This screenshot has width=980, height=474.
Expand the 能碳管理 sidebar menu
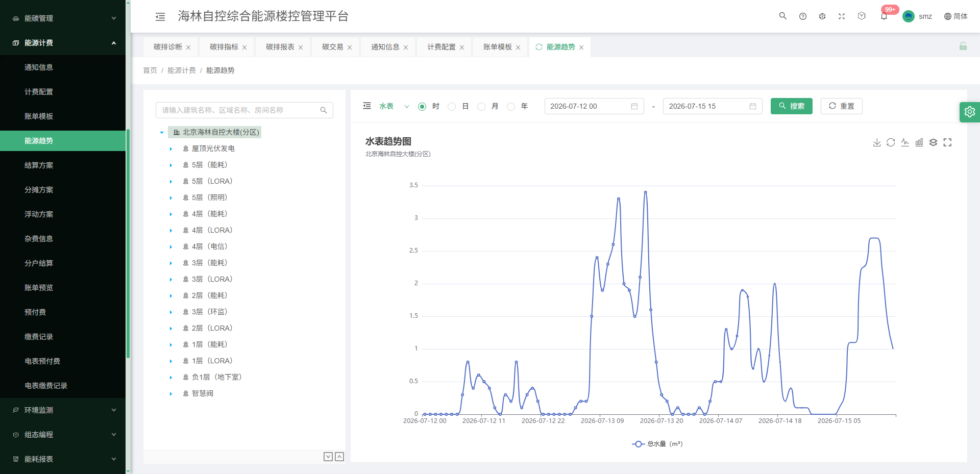tap(63, 18)
